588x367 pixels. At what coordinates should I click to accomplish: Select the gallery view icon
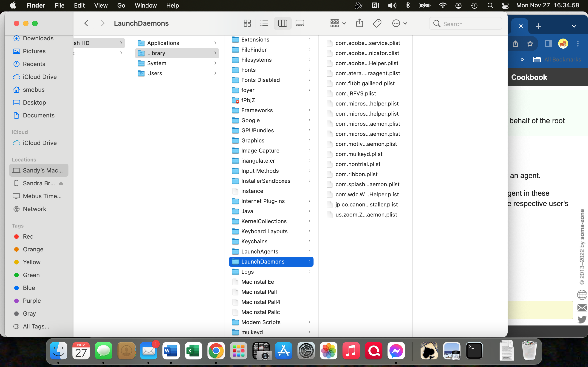coord(300,23)
